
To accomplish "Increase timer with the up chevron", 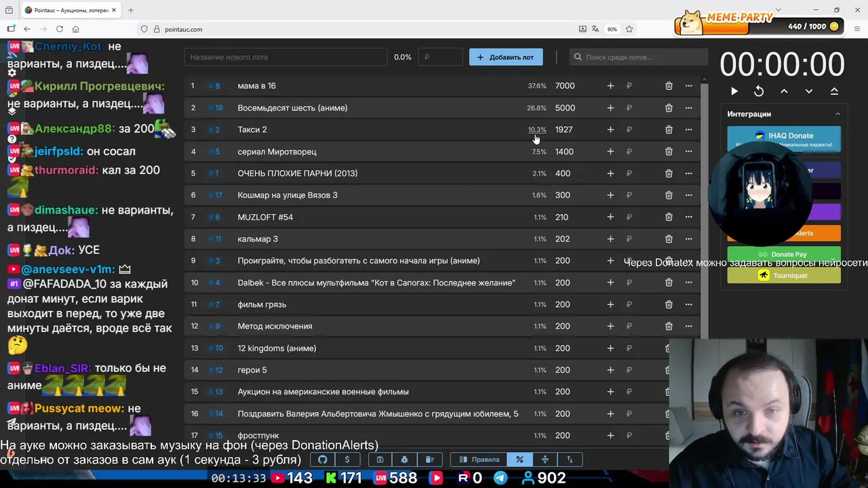I will [x=784, y=91].
